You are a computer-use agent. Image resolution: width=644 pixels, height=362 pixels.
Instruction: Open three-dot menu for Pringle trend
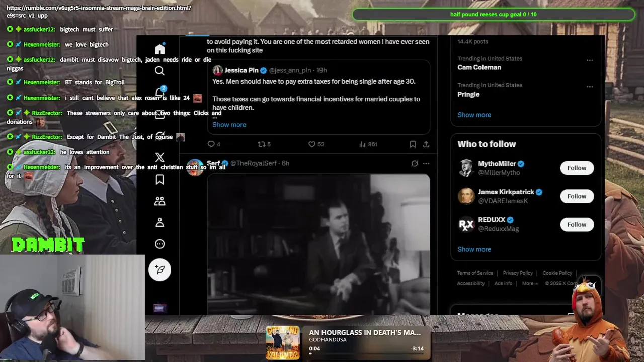(590, 86)
